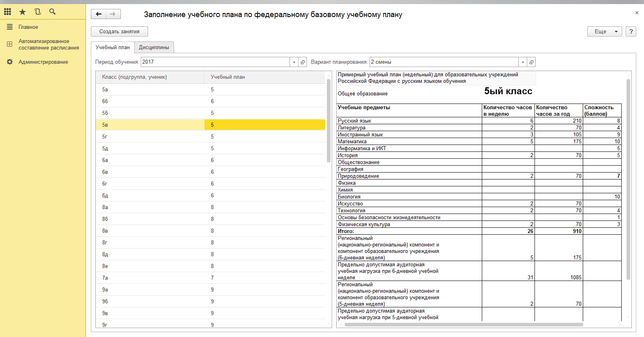Click the curriculum table horizontal scrollbar
644x337 pixels.
pyautogui.click(x=464, y=325)
